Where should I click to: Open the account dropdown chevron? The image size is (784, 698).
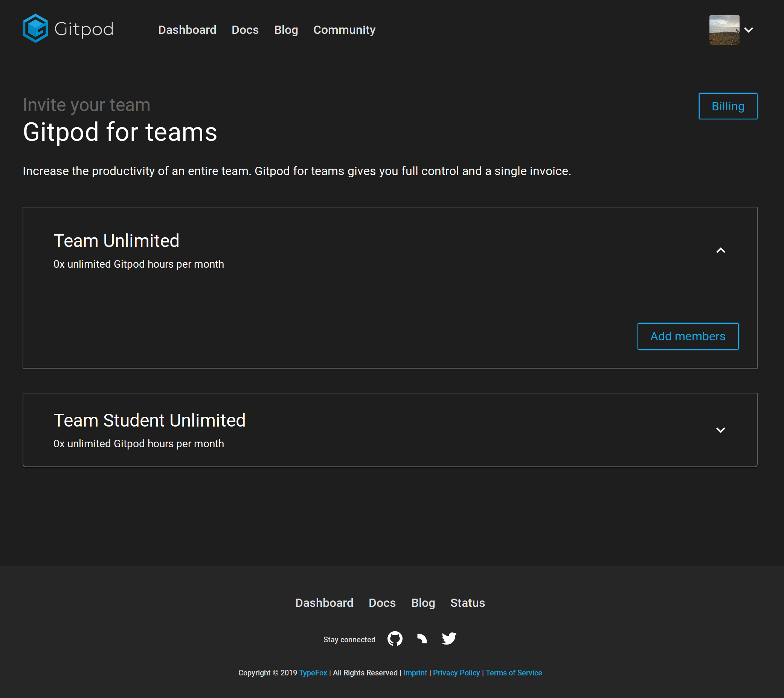pyautogui.click(x=748, y=29)
